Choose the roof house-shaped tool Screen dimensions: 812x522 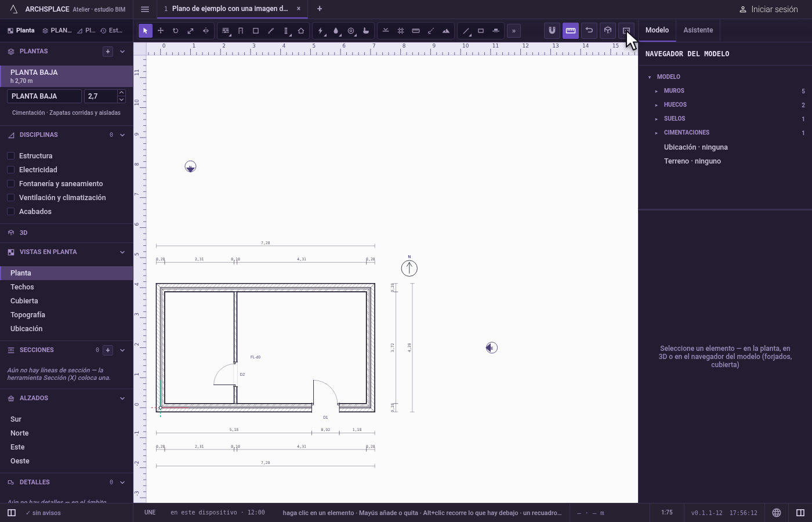301,31
